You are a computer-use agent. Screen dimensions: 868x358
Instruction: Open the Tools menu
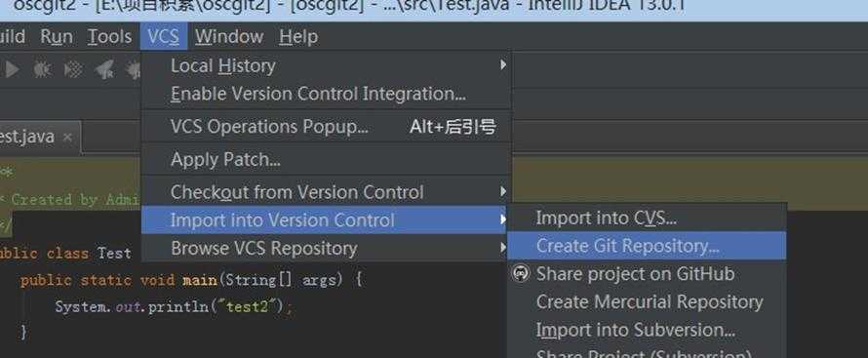tap(109, 36)
